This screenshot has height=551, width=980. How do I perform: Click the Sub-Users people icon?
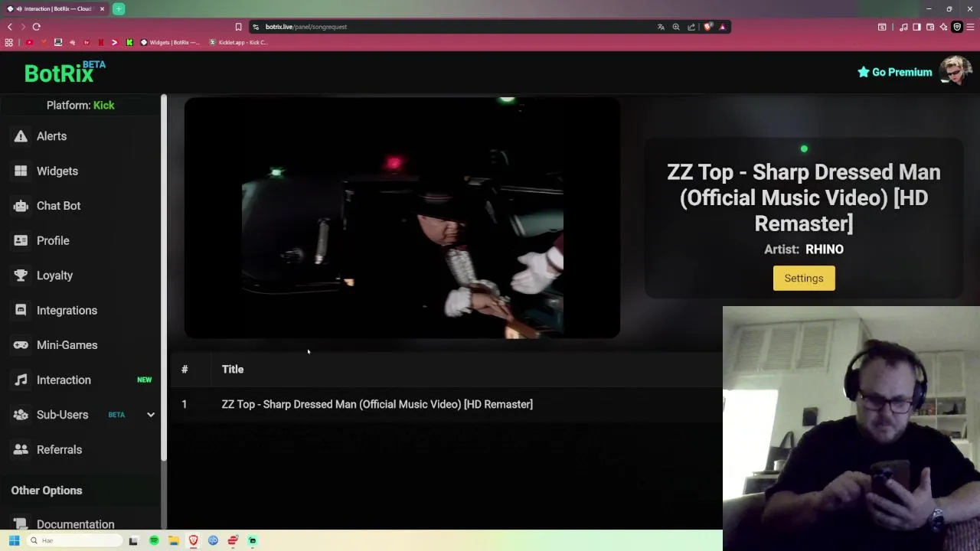point(21,415)
